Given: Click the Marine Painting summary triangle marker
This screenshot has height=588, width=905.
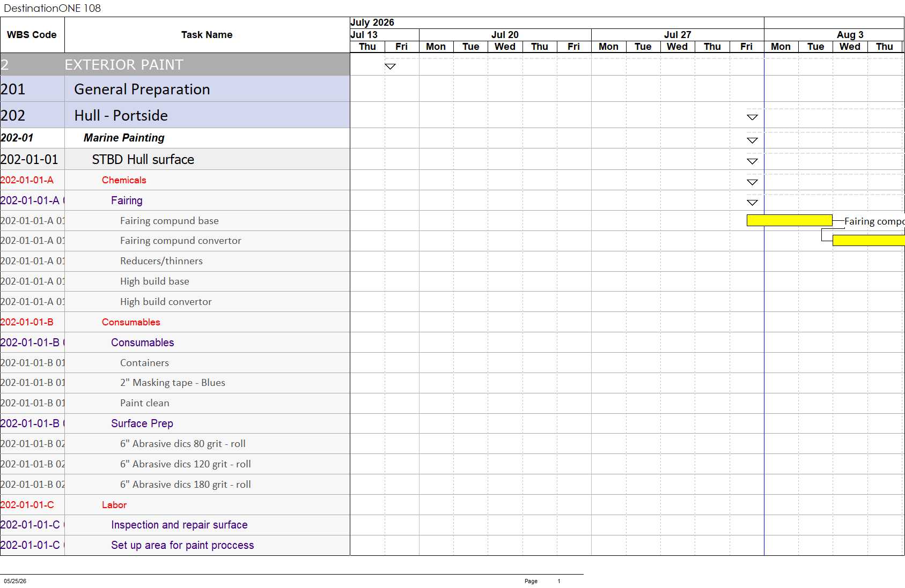Looking at the screenshot, I should (752, 140).
